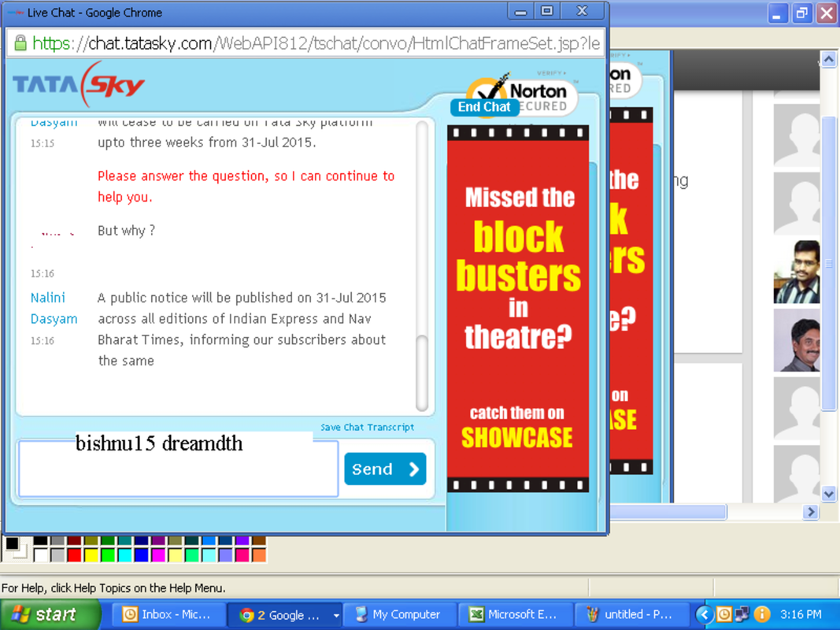Click the background window's horizontal scroll right arrow
The height and width of the screenshot is (630, 840).
811,512
